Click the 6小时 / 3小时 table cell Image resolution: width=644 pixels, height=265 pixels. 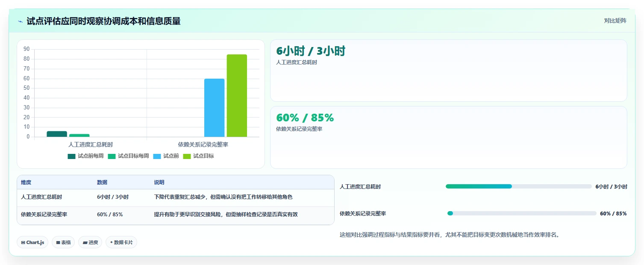point(113,197)
